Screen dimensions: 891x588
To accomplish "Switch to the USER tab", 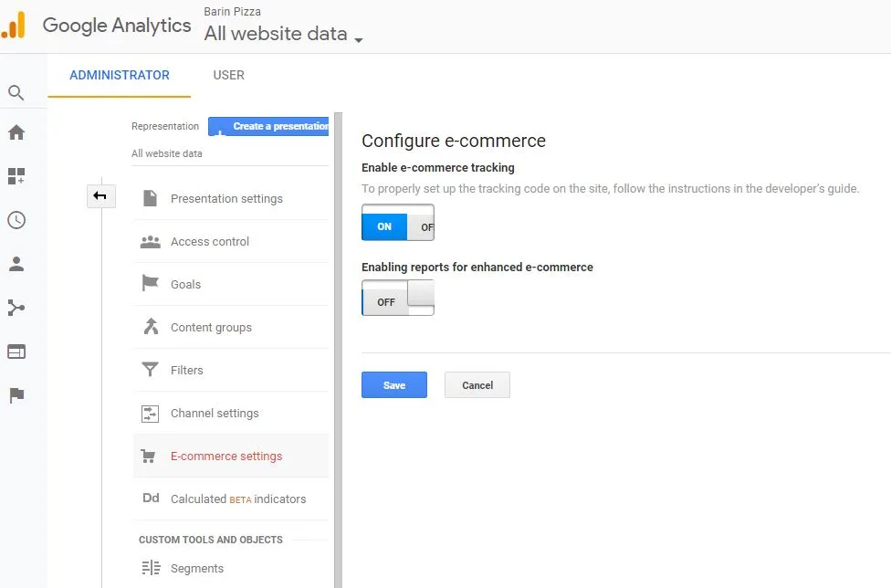I will [228, 75].
